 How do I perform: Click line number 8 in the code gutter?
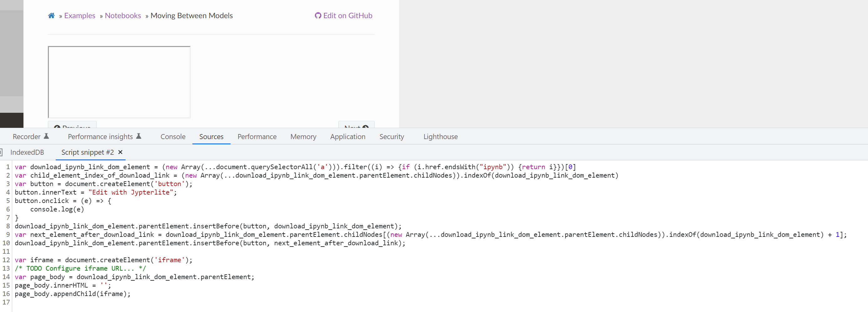(x=8, y=226)
